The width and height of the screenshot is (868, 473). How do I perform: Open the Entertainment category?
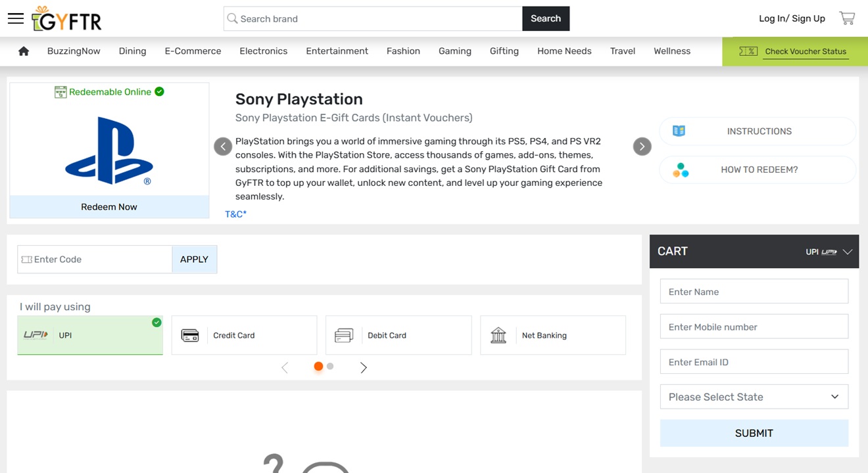(337, 51)
